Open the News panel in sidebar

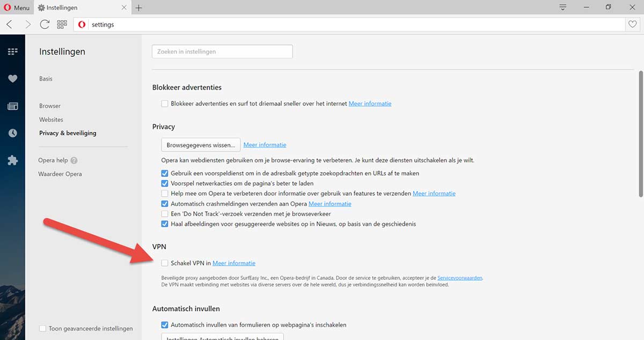[12, 106]
